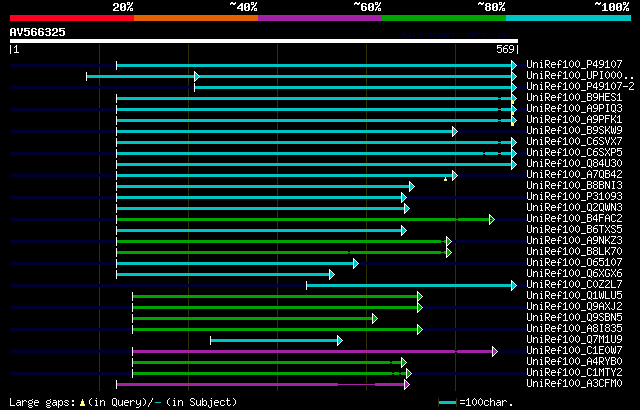Click the yellow gap symbol in the Large gaps legend
The height and width of the screenshot is (410, 640).
[x=82, y=403]
